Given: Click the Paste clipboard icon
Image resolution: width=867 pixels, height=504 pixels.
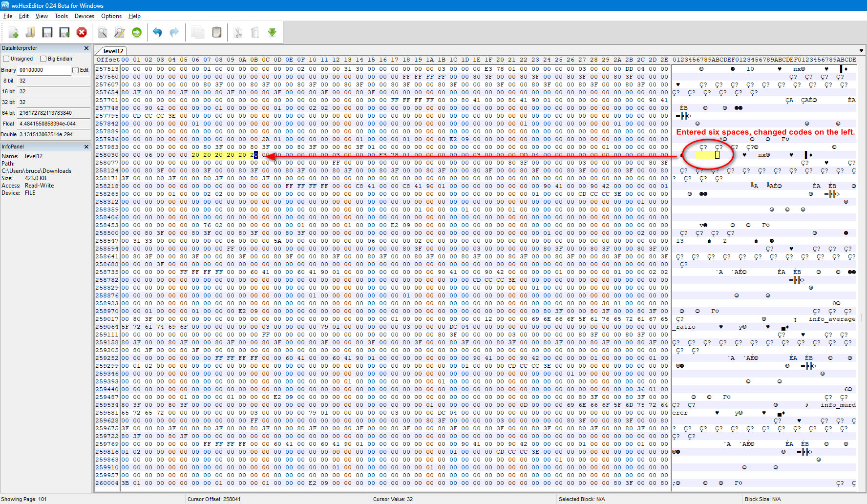Looking at the screenshot, I should click(x=217, y=32).
